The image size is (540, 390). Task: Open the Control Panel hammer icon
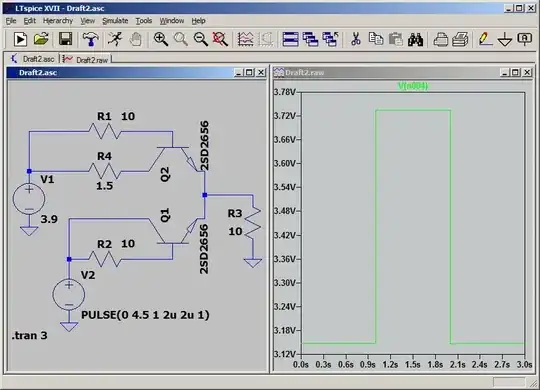90,39
